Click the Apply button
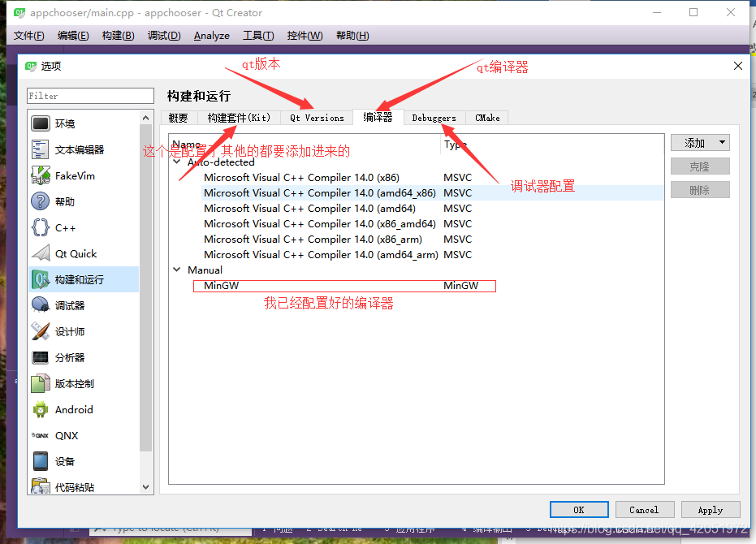 point(711,510)
